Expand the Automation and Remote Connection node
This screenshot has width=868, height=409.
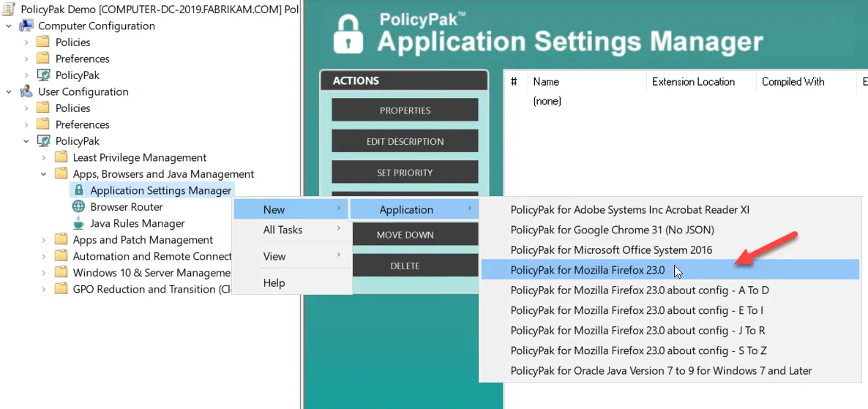tap(44, 256)
